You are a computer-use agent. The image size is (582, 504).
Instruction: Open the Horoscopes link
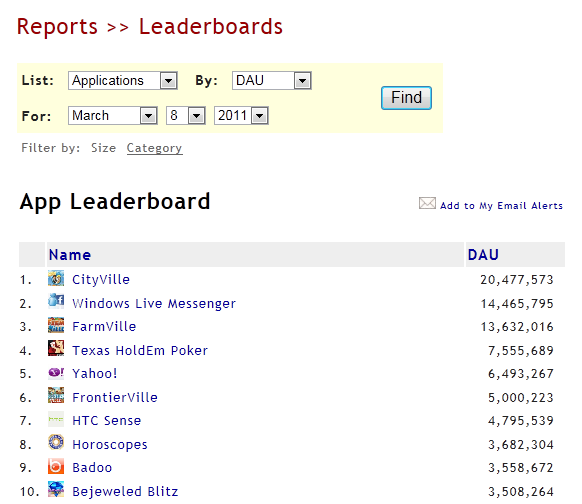tap(110, 445)
